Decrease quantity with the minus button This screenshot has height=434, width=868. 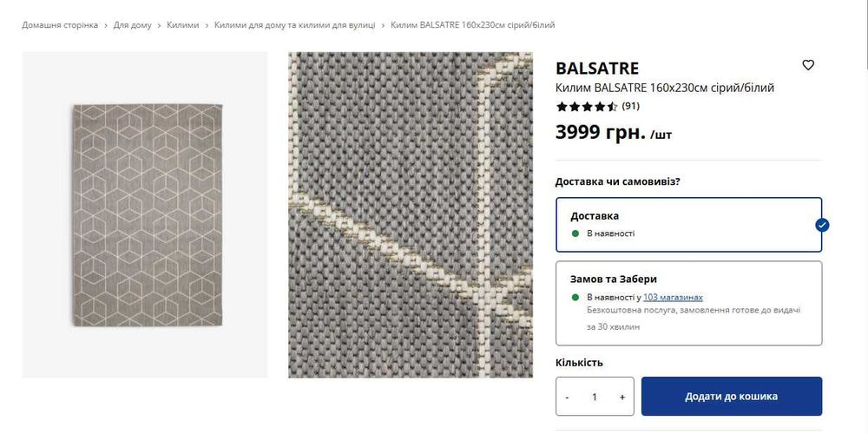point(568,397)
